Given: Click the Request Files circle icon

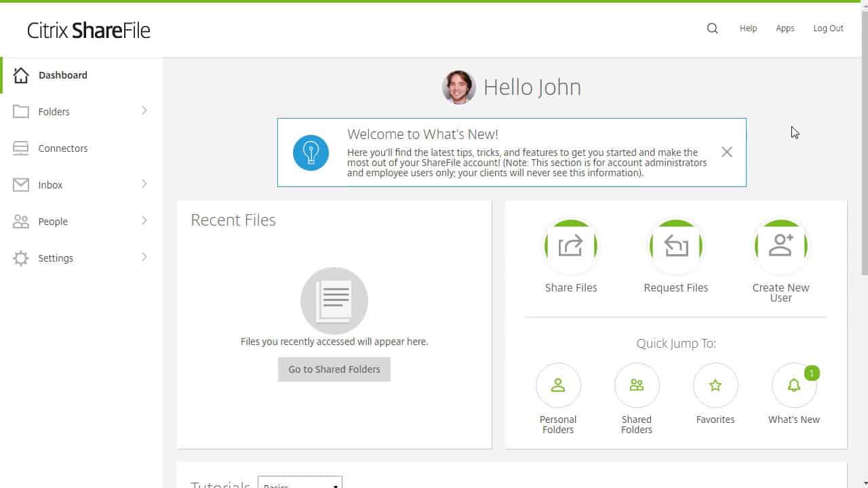Looking at the screenshot, I should [676, 246].
